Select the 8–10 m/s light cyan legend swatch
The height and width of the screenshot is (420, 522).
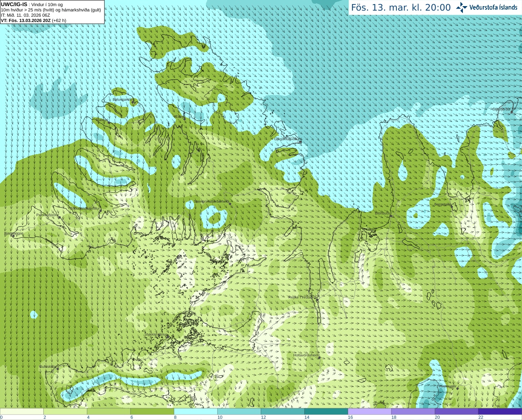point(196,411)
